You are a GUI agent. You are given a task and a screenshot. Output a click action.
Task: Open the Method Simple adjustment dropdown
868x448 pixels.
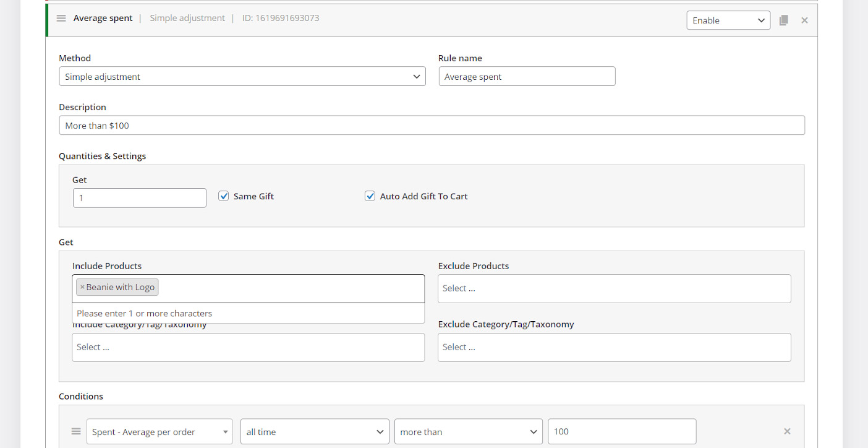coord(242,77)
